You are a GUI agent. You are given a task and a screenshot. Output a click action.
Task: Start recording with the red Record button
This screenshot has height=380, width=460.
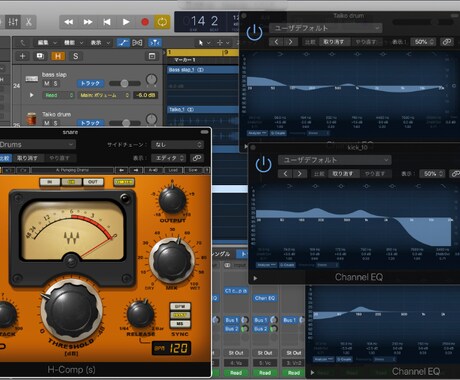145,22
